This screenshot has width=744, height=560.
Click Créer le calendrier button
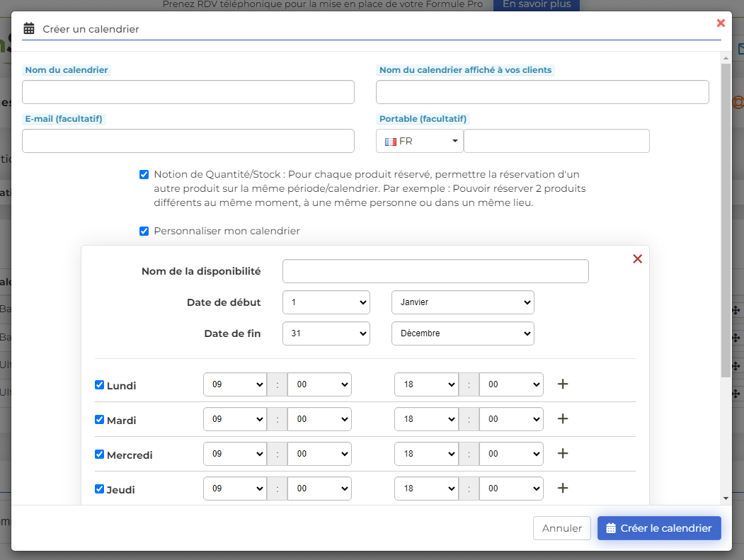pos(659,528)
